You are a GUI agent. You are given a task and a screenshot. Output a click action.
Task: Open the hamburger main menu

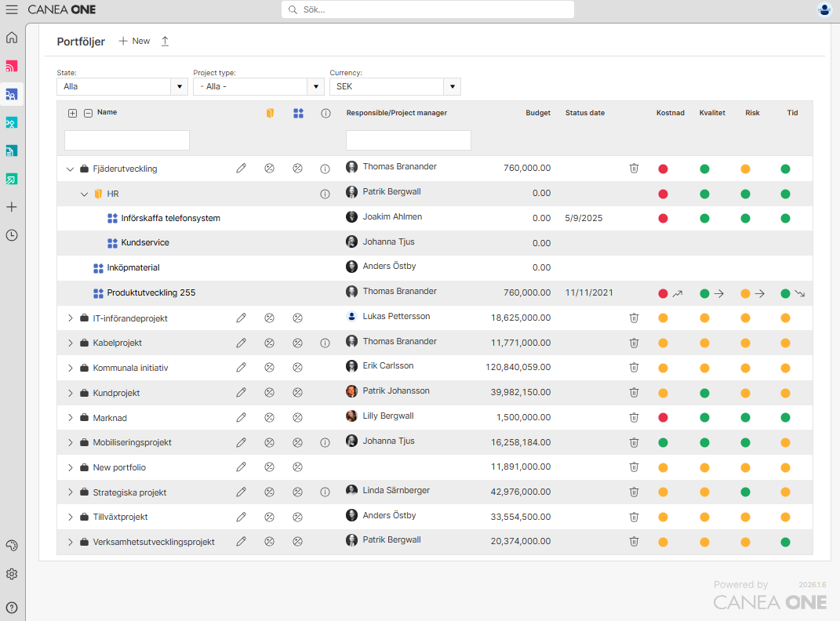(x=11, y=9)
